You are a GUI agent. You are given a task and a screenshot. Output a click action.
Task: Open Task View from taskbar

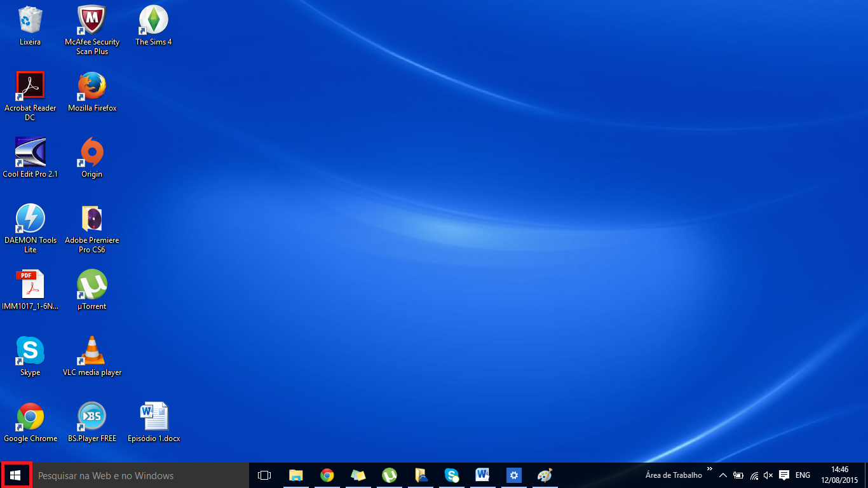[x=264, y=475]
